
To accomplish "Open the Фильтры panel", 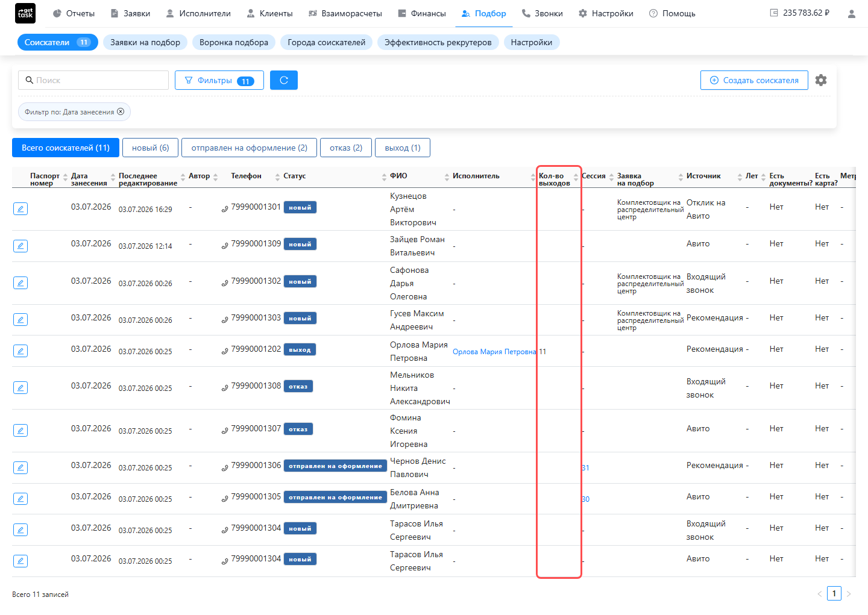I will [219, 80].
